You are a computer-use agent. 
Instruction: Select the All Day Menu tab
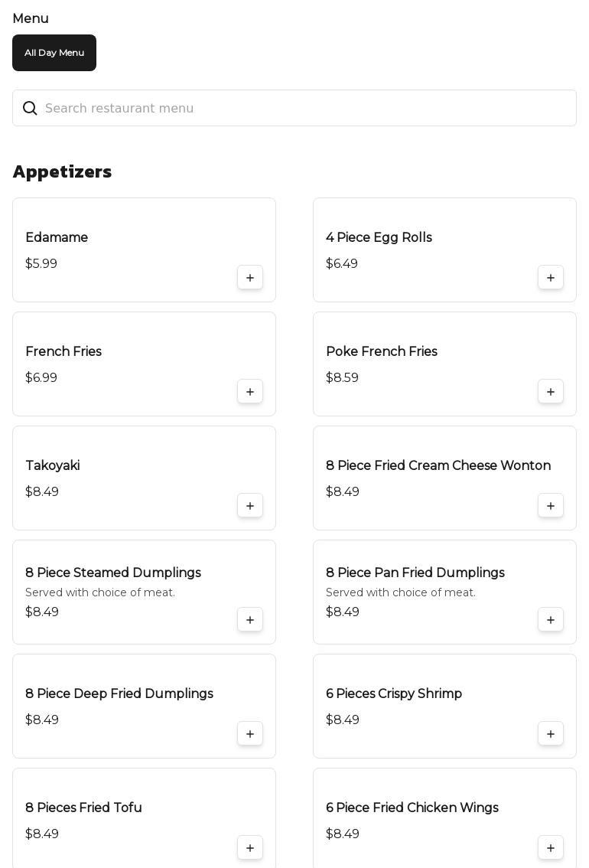[x=54, y=53]
